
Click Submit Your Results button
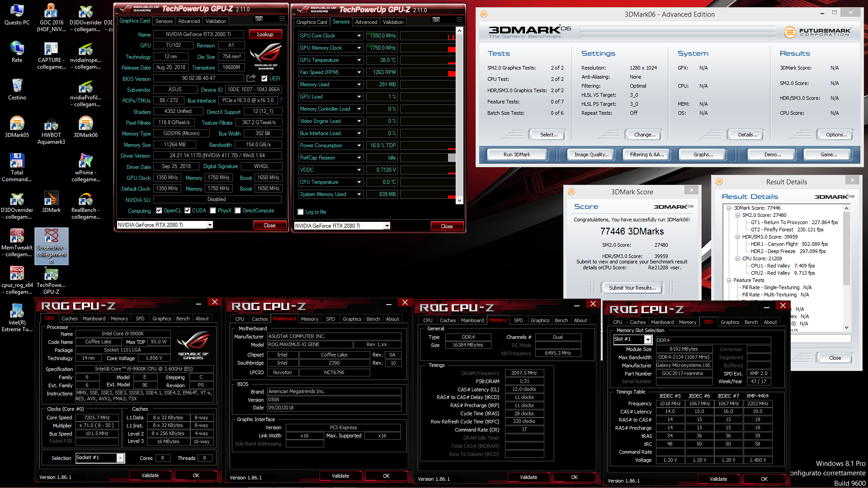coord(632,288)
